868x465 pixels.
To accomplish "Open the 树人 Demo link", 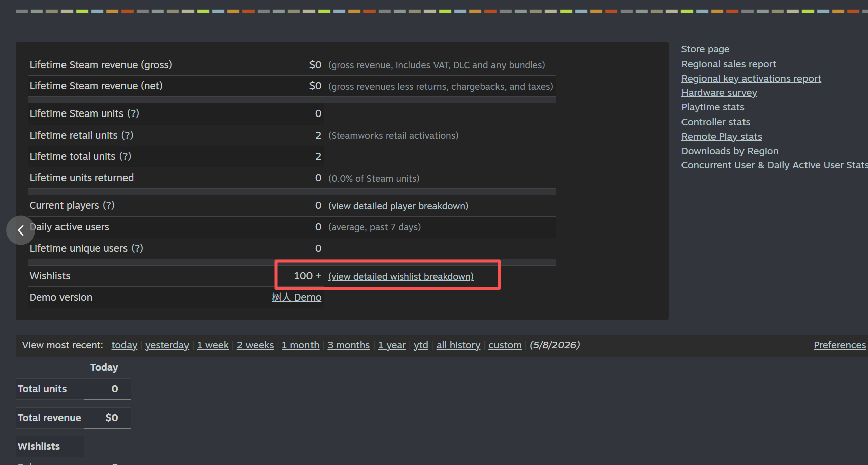I will (296, 297).
